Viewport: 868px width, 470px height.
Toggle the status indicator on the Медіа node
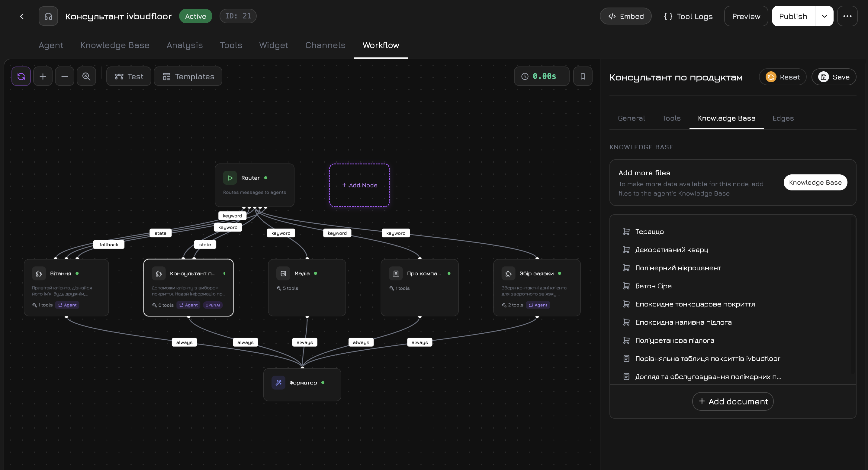point(316,274)
